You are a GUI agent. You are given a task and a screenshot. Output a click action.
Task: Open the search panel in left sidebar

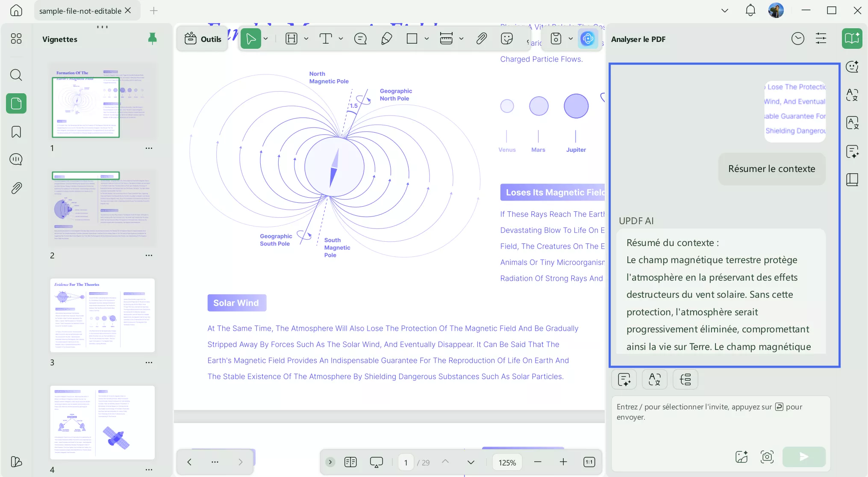(16, 75)
